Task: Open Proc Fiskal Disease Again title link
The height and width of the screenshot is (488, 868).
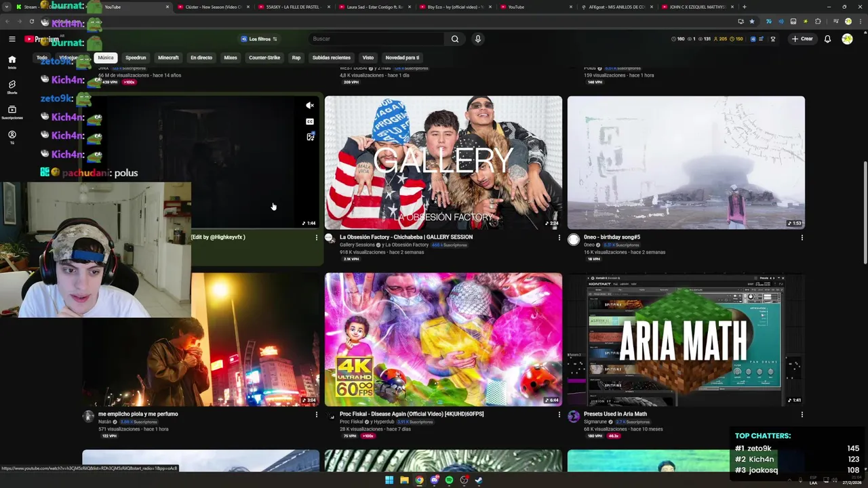Action: (412, 414)
